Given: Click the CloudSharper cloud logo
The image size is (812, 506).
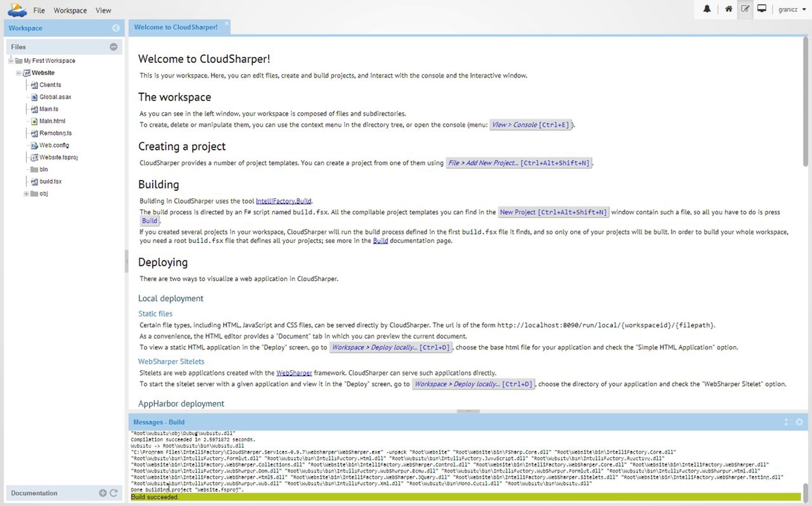Looking at the screenshot, I should tap(17, 10).
